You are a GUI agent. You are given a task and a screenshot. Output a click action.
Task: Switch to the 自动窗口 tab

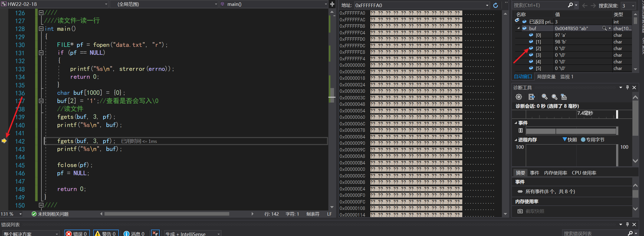pyautogui.click(x=523, y=77)
